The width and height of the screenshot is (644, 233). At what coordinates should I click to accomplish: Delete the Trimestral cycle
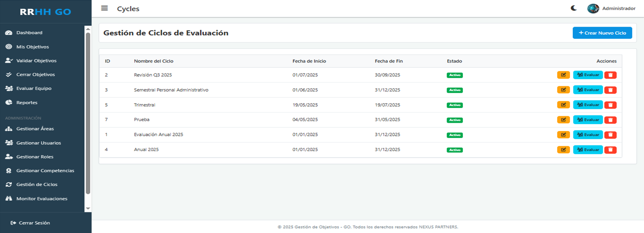tap(610, 105)
